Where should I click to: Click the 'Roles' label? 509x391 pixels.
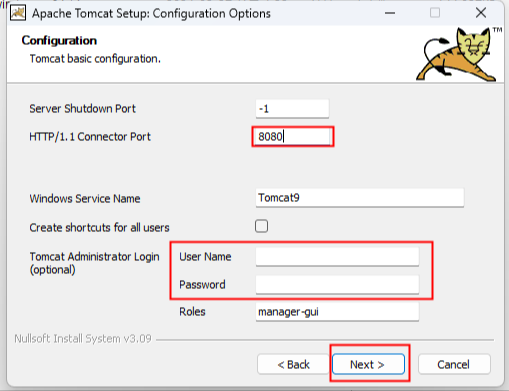(192, 312)
